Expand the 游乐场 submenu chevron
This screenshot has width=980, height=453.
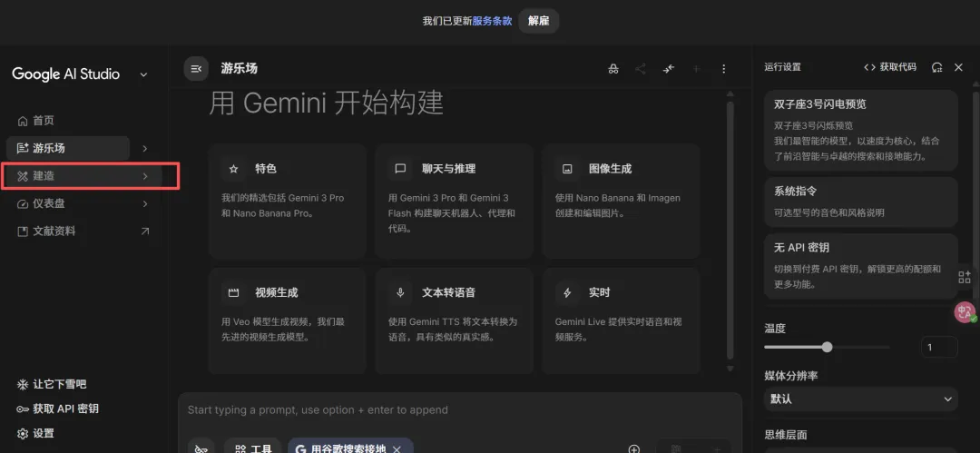145,148
